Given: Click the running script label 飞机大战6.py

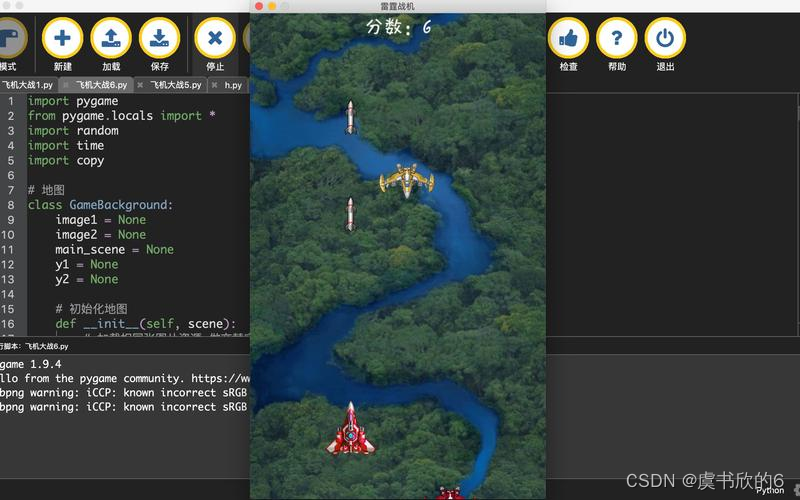Looking at the screenshot, I should 47,346.
